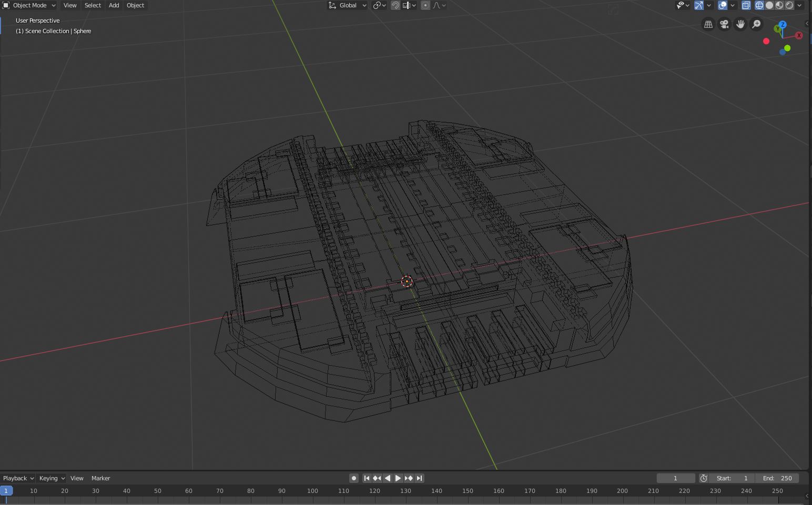The image size is (812, 505).
Task: Open the Add menu
Action: pyautogui.click(x=114, y=5)
